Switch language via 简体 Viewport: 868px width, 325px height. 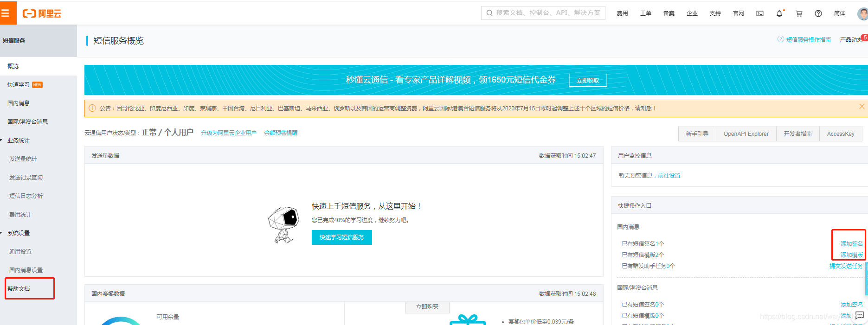[839, 13]
